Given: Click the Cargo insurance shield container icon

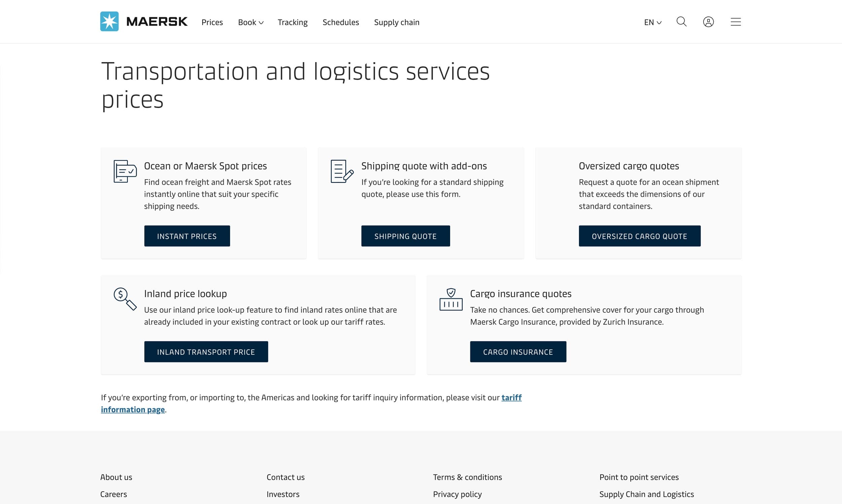Looking at the screenshot, I should pos(450,299).
